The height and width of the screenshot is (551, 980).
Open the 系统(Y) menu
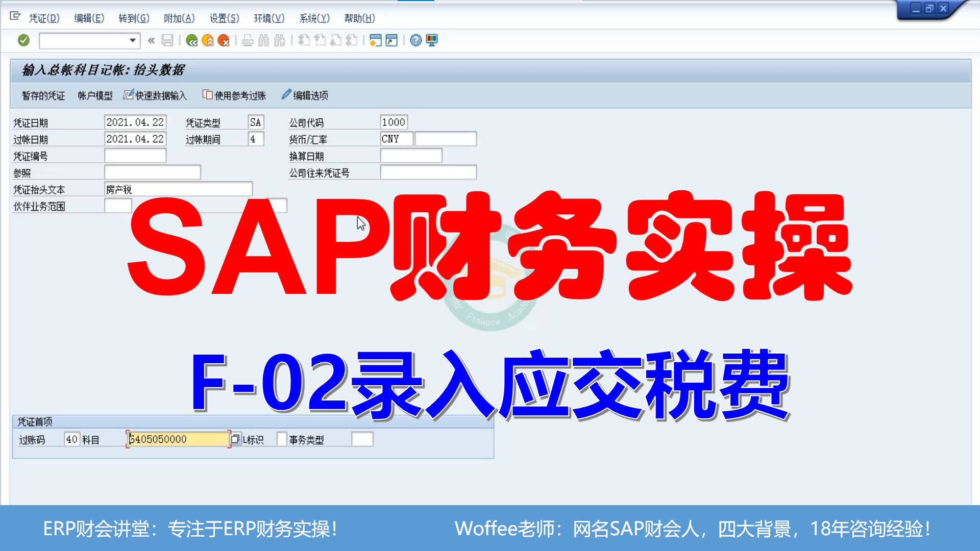pyautogui.click(x=314, y=18)
